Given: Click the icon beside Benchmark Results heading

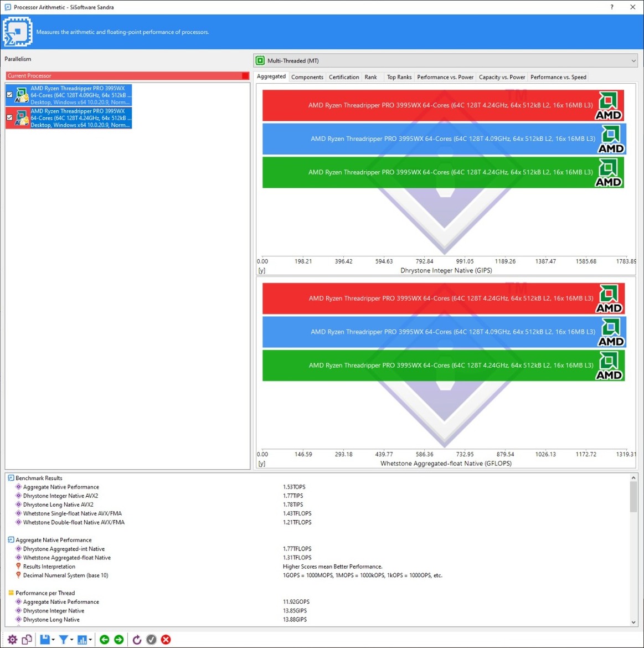Looking at the screenshot, I should point(11,478).
